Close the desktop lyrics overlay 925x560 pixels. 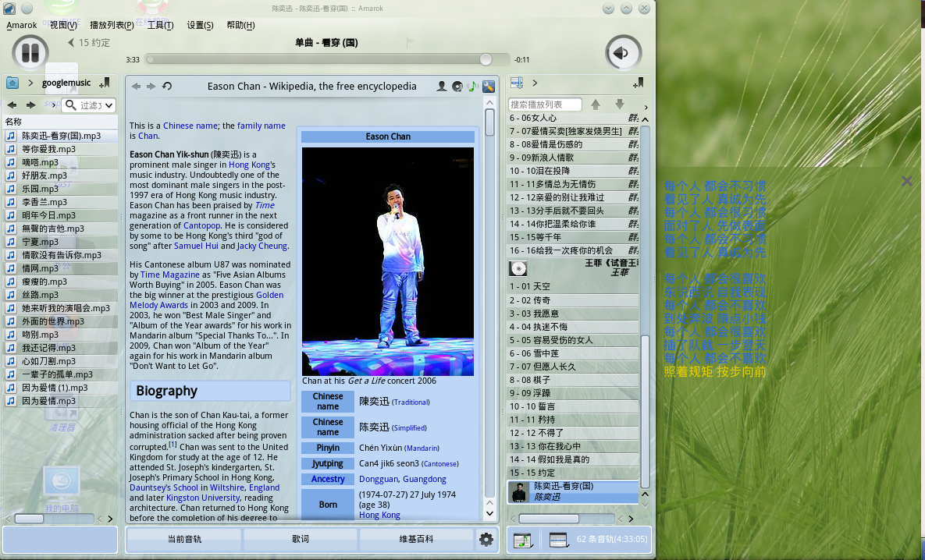pyautogui.click(x=907, y=181)
